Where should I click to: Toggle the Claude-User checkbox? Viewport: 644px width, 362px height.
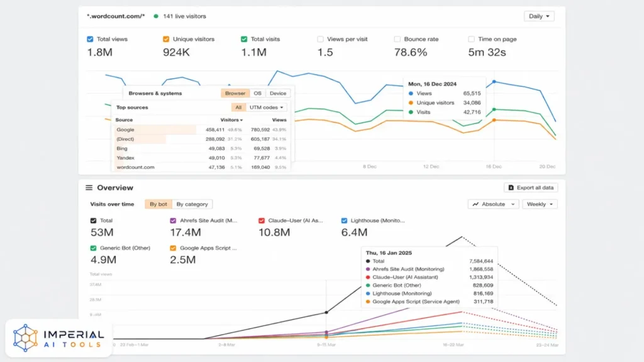[262, 221]
